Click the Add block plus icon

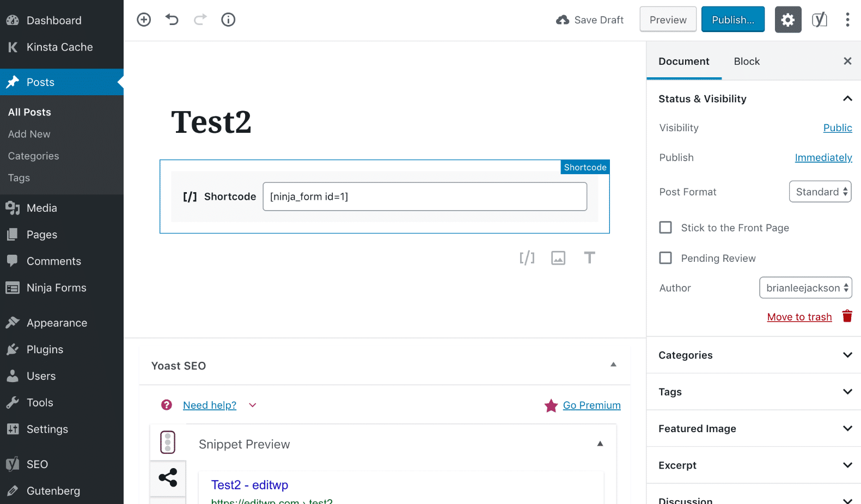(x=144, y=20)
